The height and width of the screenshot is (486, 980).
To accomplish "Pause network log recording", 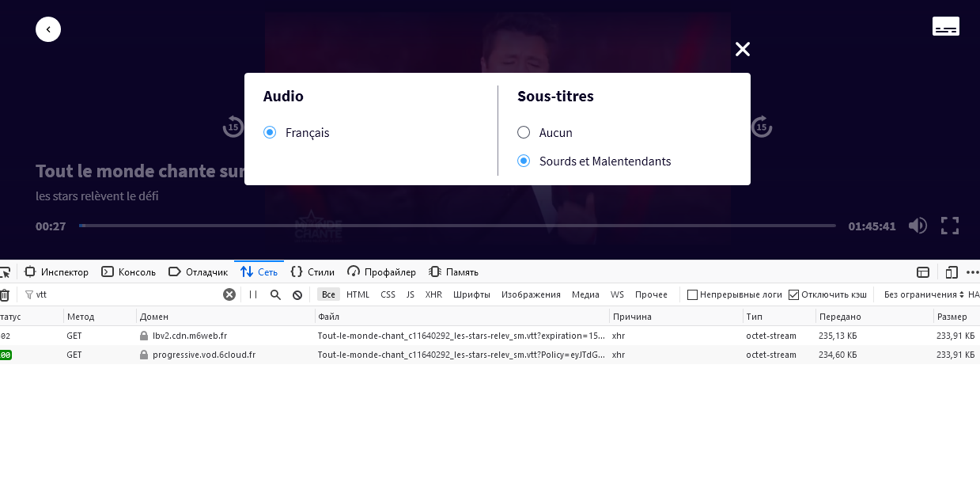I will (253, 294).
